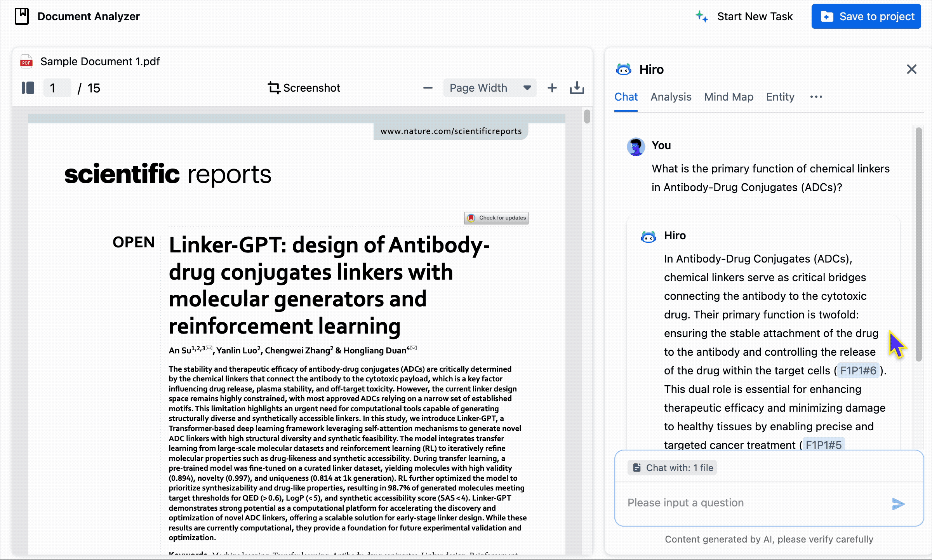Switch to the Mind Map tab

(x=729, y=97)
